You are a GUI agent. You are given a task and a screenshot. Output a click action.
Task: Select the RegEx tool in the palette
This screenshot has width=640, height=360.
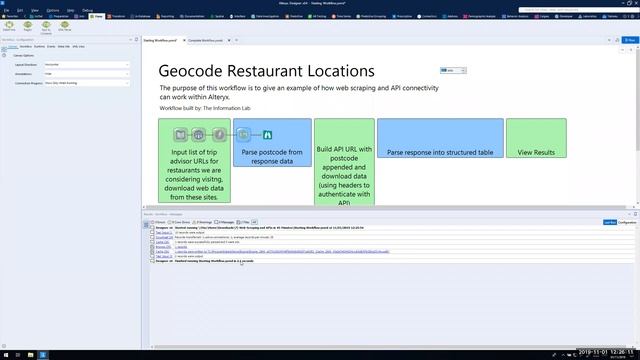(27, 27)
